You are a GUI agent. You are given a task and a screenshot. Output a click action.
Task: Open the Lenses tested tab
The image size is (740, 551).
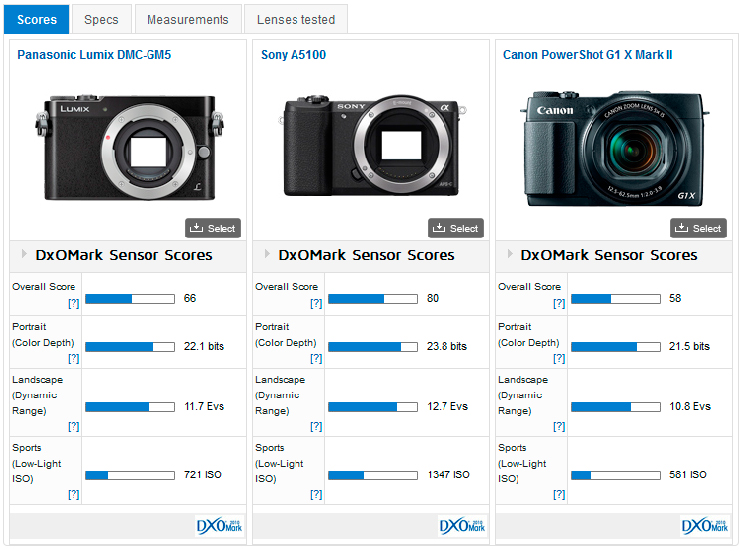(295, 19)
